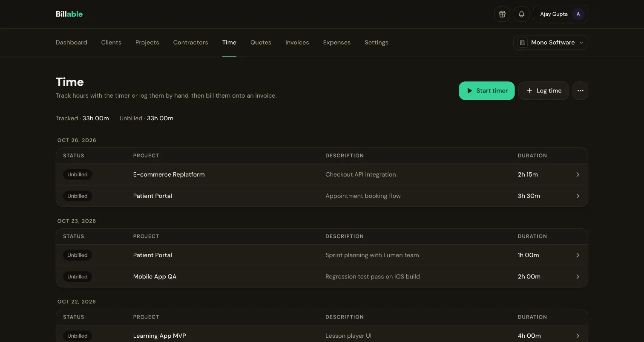Click the OCT 23, 2026 date heading
This screenshot has width=644, height=342.
click(x=77, y=221)
